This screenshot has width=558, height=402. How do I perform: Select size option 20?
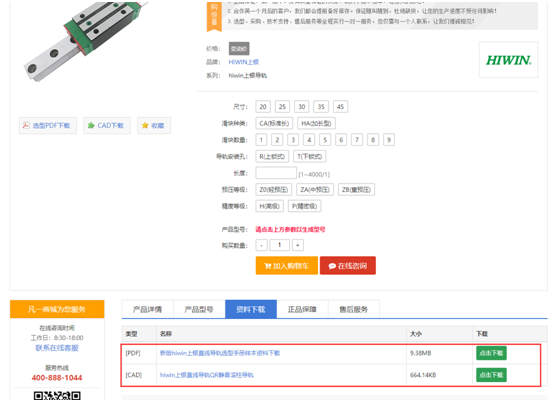(x=263, y=107)
